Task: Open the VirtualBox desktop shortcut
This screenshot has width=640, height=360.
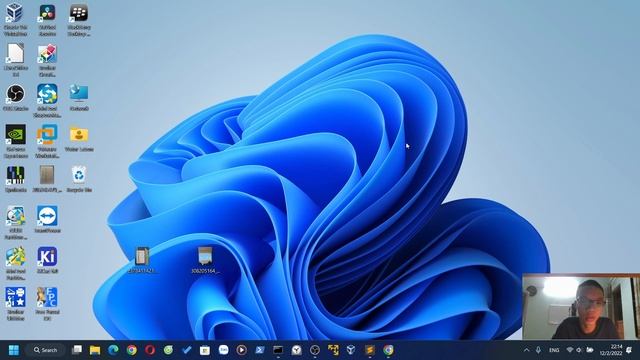Action: (16, 19)
